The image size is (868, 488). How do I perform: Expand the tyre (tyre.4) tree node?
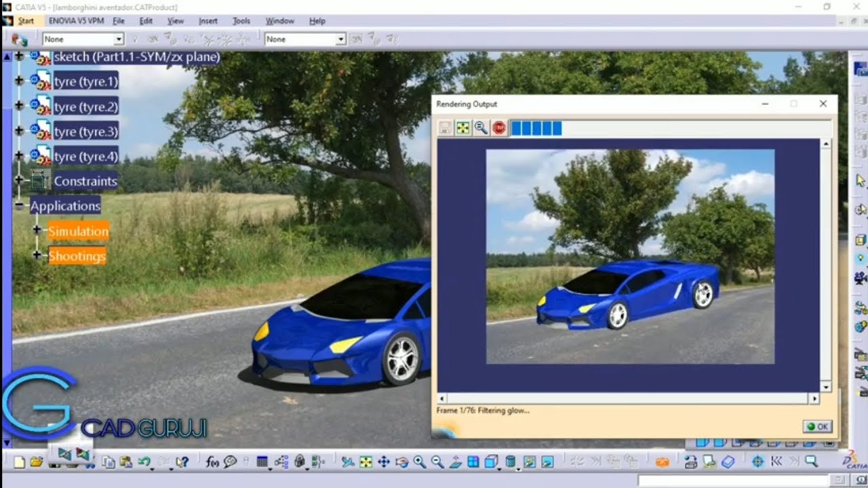coord(18,156)
